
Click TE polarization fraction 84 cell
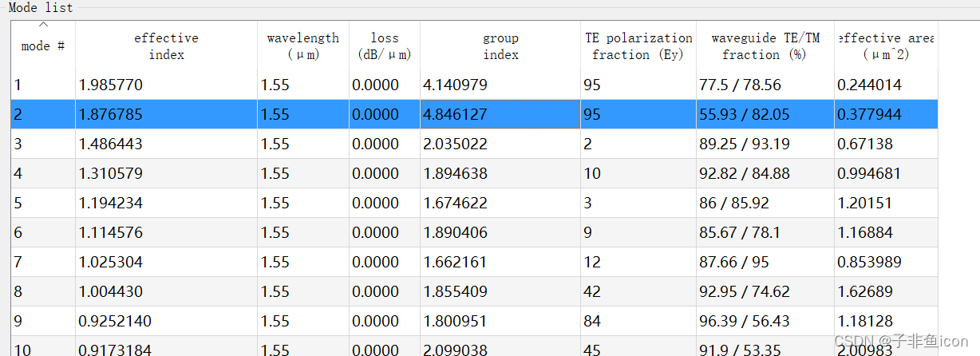(638, 321)
